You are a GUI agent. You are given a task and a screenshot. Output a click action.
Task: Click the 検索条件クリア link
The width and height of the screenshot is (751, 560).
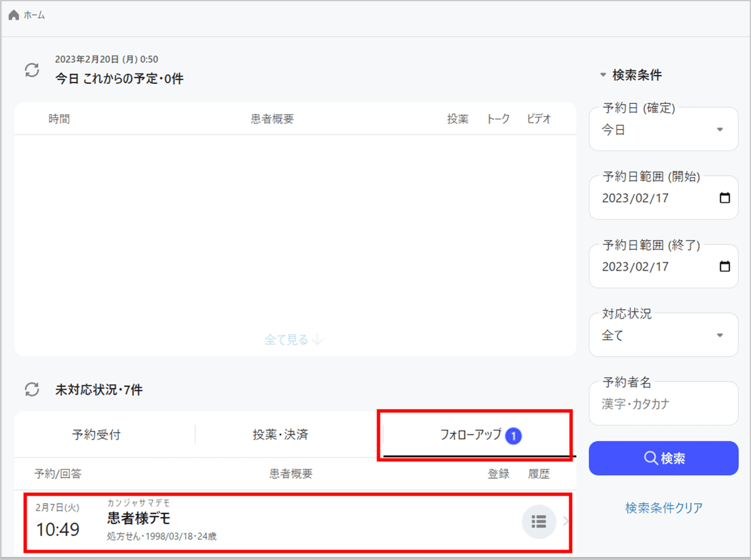(x=663, y=508)
